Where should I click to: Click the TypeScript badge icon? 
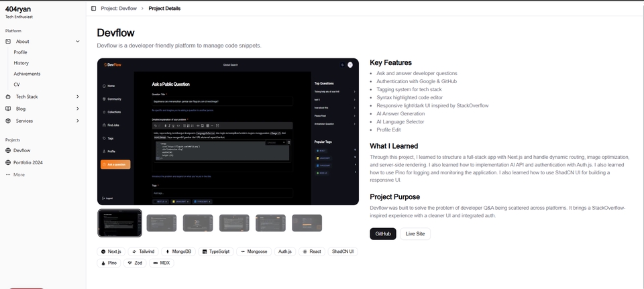click(204, 251)
